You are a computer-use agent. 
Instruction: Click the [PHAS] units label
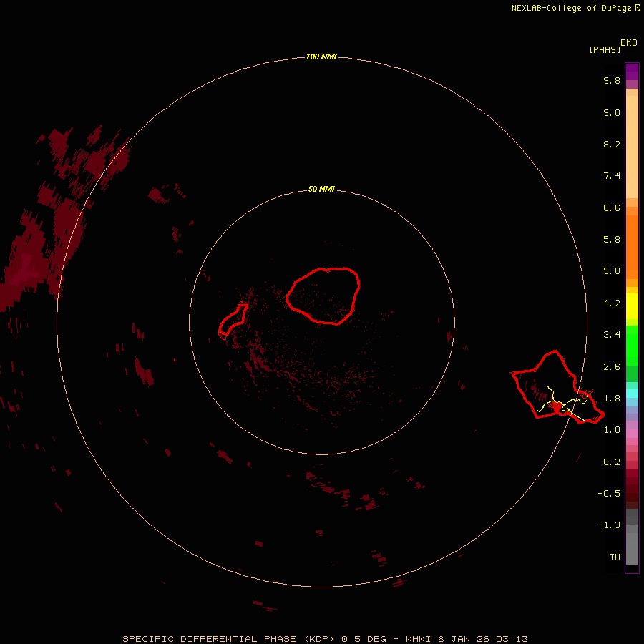tap(605, 49)
